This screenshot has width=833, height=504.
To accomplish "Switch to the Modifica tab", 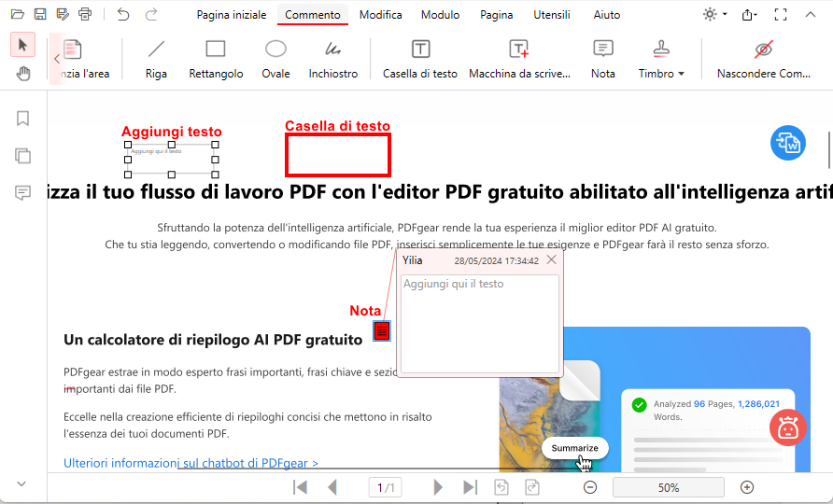I will (380, 15).
